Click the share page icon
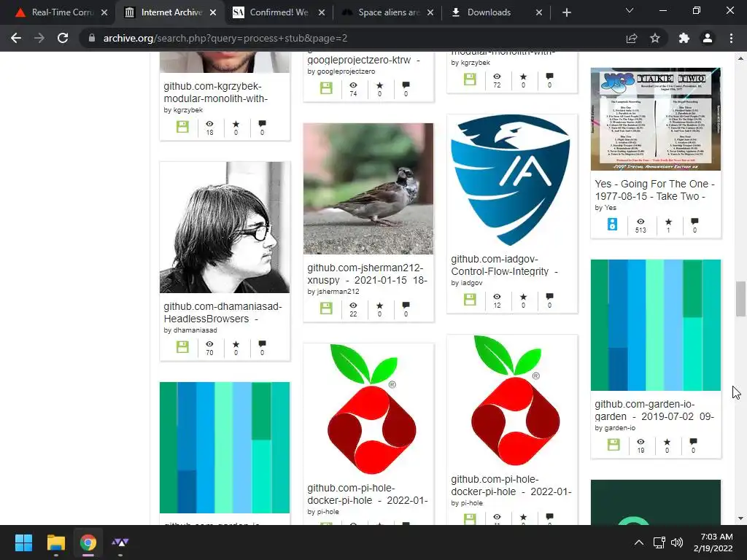Screen dimensions: 747x560 632,38
